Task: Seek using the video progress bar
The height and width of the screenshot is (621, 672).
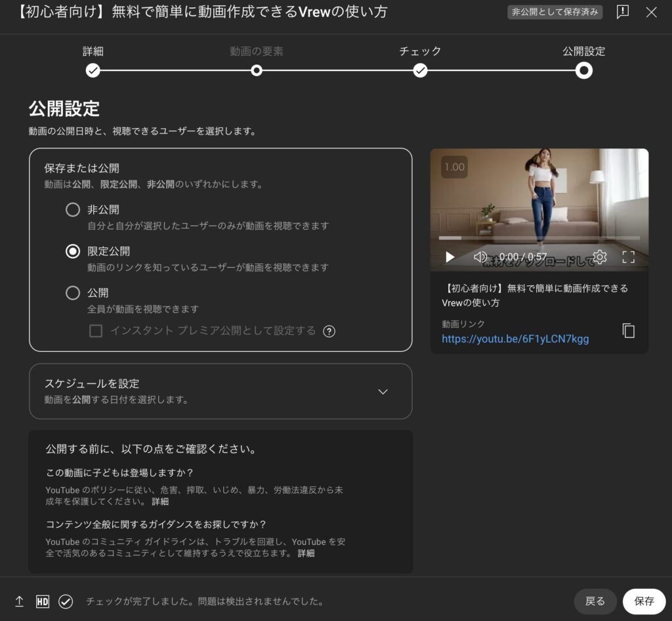Action: point(539,238)
